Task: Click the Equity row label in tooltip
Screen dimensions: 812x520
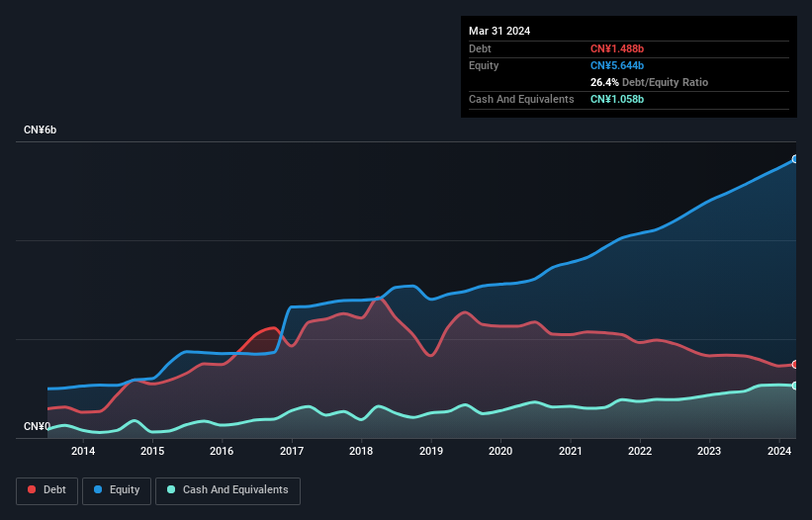Action: click(484, 65)
